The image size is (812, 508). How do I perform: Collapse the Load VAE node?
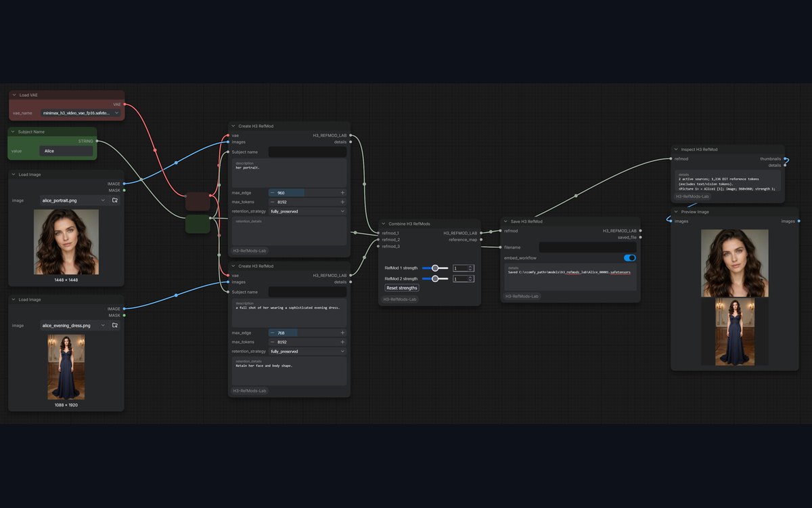tap(14, 95)
